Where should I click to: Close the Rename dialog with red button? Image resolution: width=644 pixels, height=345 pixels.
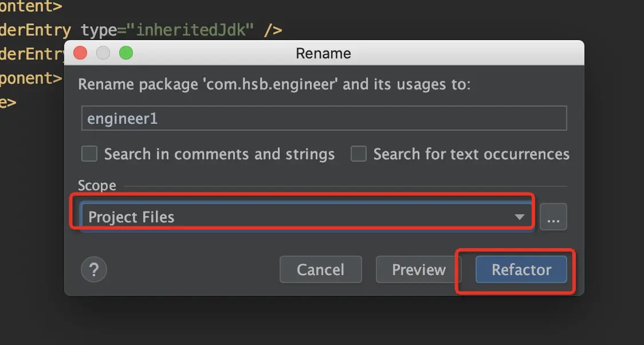click(81, 53)
